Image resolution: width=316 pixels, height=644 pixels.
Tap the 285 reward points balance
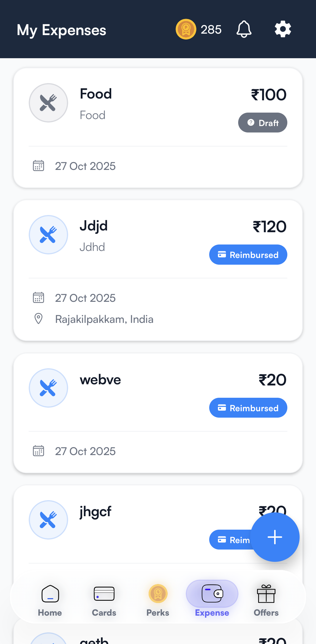coord(211,30)
